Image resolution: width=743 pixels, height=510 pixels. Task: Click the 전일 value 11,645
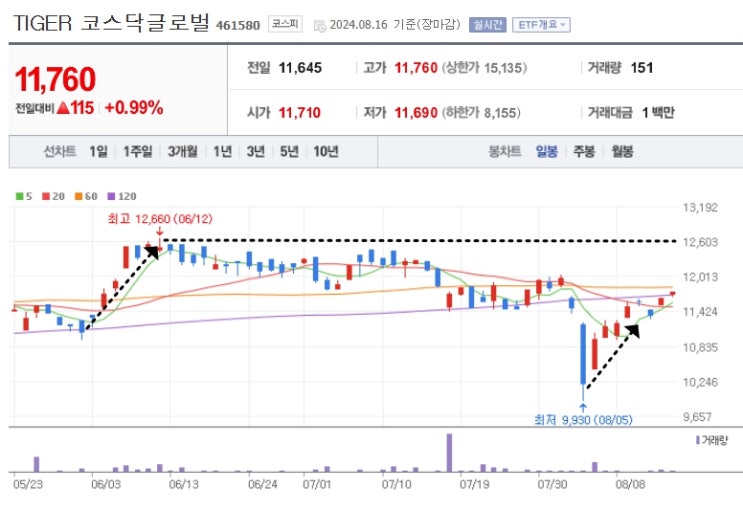point(300,68)
